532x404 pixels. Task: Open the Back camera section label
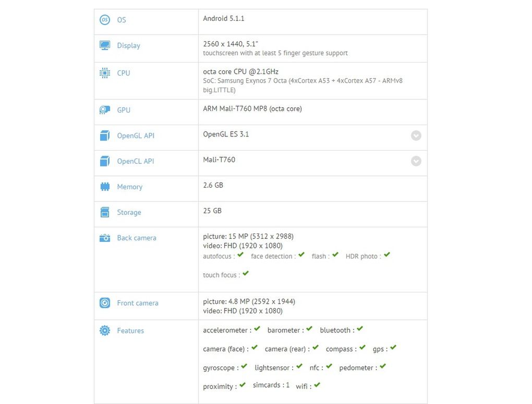coord(136,238)
